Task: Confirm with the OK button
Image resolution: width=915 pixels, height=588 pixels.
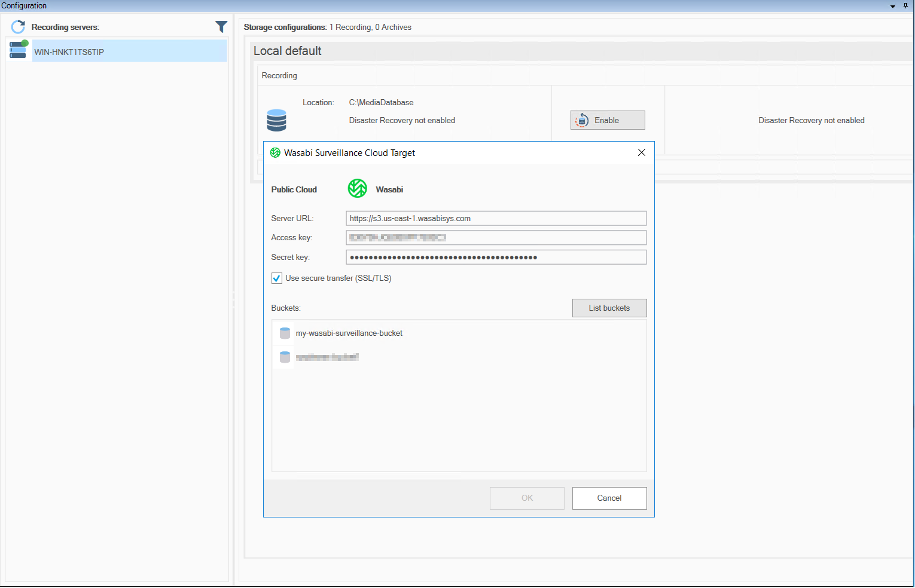Action: click(527, 498)
